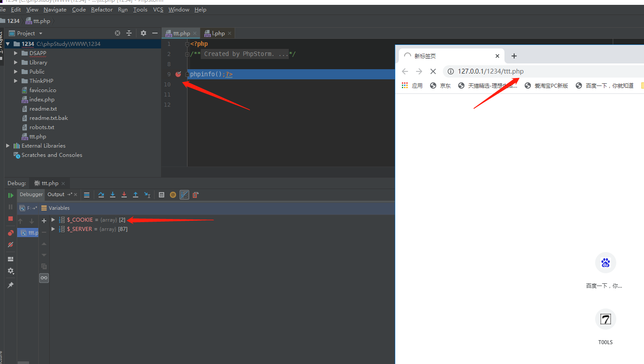Image resolution: width=644 pixels, height=364 pixels.
Task: Select readme.txt.bak in the project tree
Action: [x=48, y=118]
